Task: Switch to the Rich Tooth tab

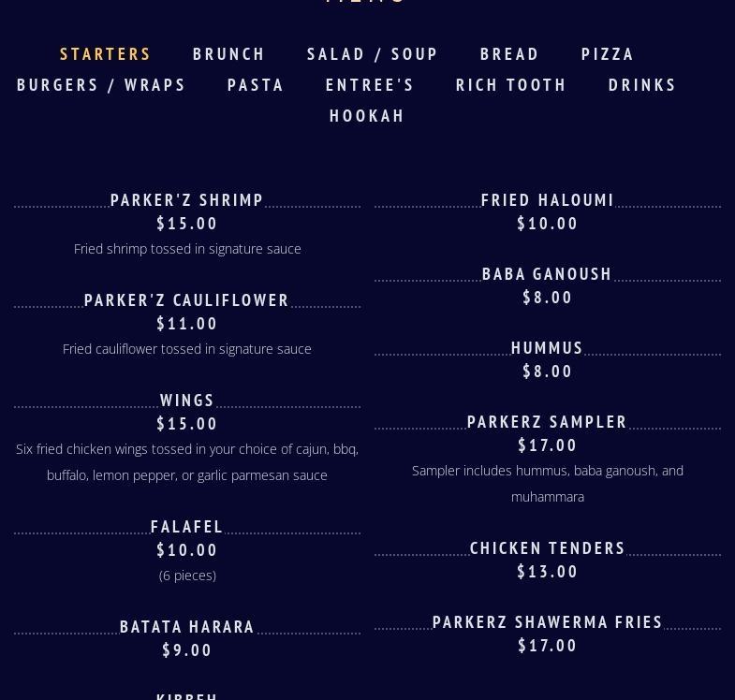Action: pyautogui.click(x=511, y=85)
